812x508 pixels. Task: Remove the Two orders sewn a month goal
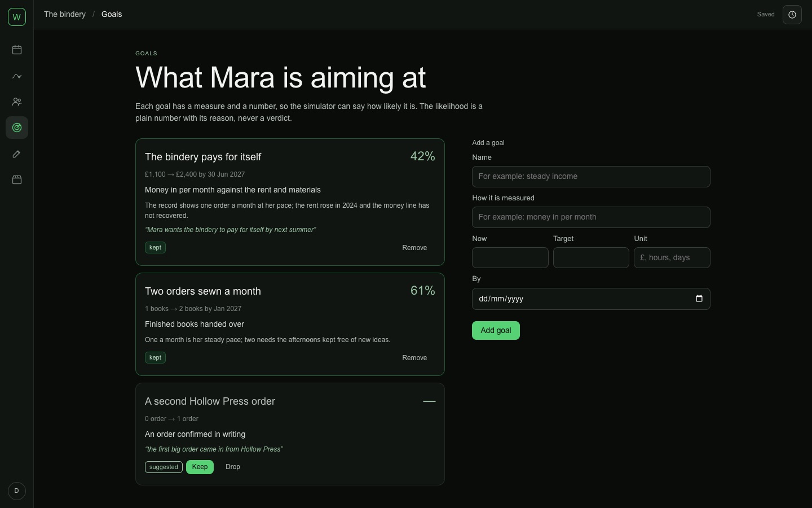tap(414, 358)
